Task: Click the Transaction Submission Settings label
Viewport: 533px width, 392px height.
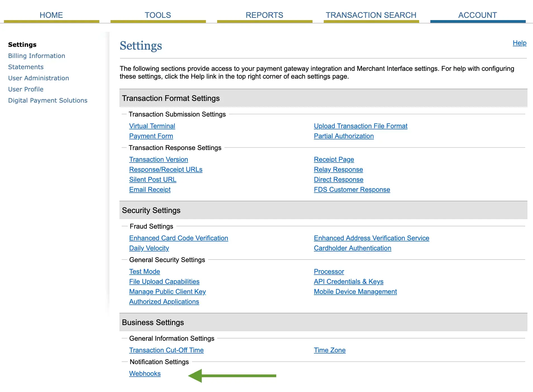Action: (x=177, y=114)
